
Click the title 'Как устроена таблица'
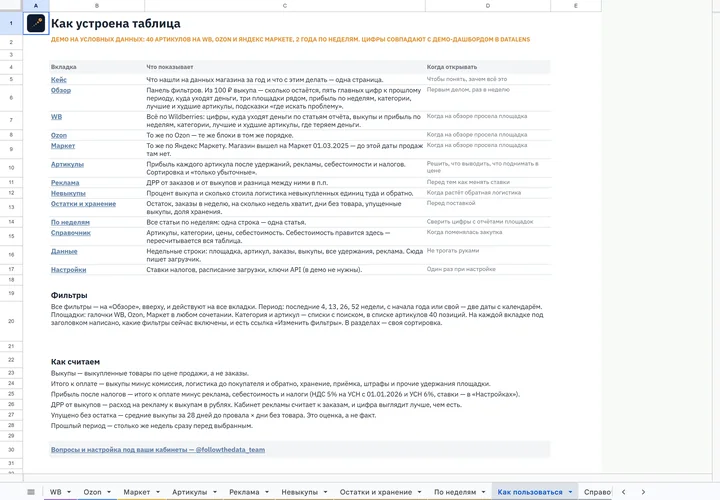coord(115,23)
